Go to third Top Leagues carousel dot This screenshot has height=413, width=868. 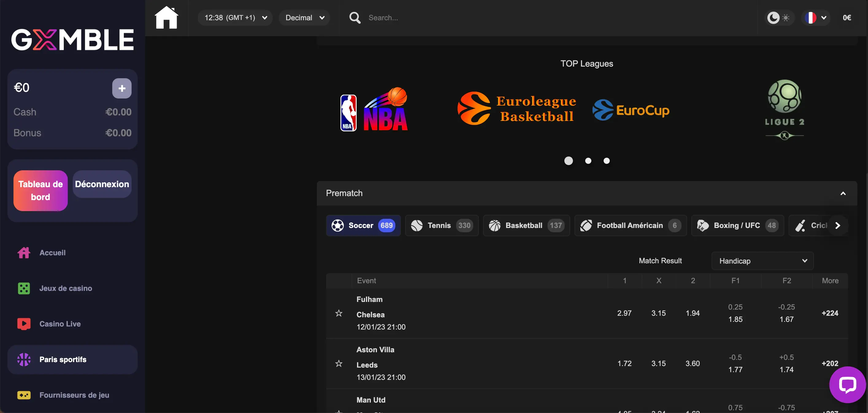pyautogui.click(x=606, y=161)
